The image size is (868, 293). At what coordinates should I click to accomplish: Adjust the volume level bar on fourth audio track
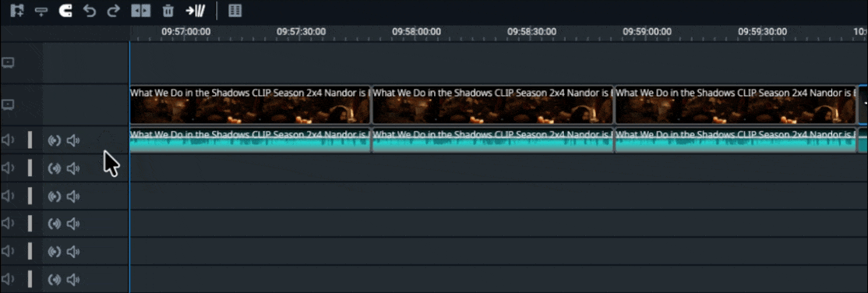click(30, 223)
